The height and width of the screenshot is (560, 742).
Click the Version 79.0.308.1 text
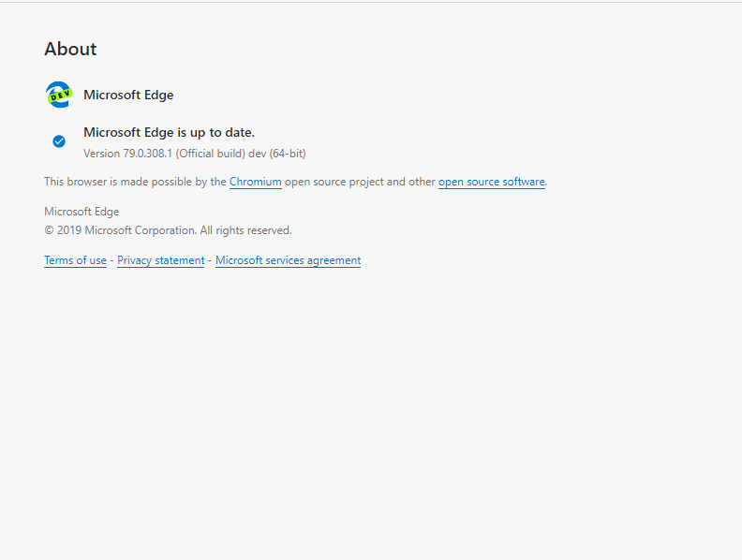195,154
